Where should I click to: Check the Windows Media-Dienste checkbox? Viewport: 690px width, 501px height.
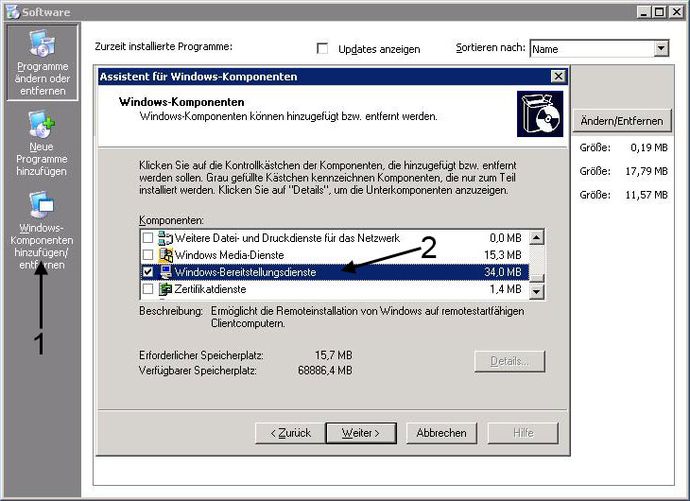(148, 255)
